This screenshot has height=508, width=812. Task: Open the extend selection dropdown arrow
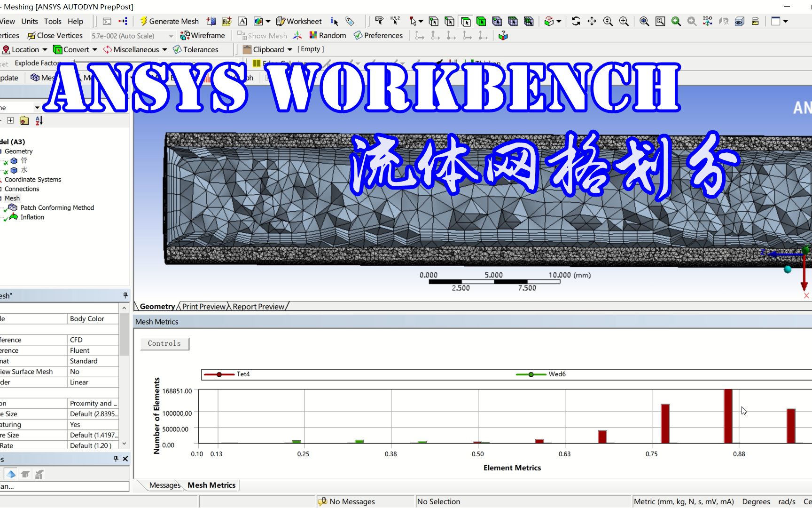click(x=559, y=21)
